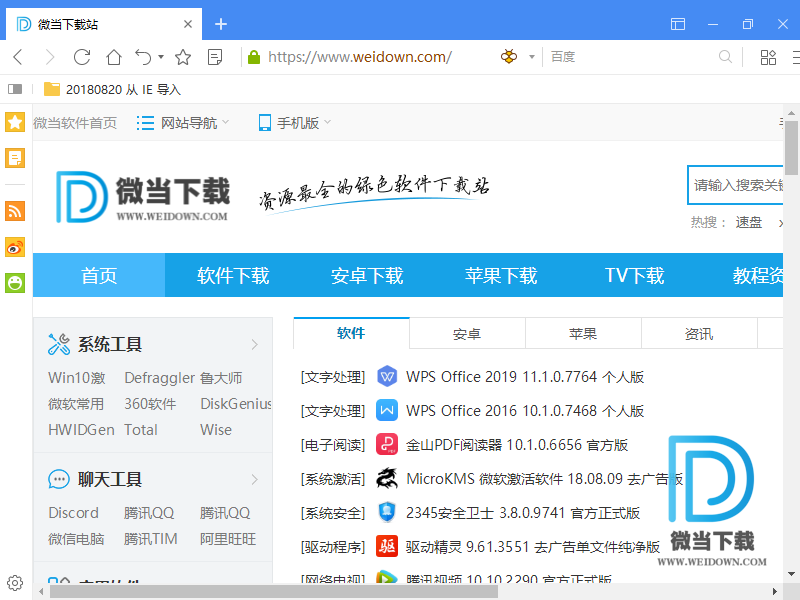
Task: Click the 金山PDF阅读器 red icon
Action: pos(387,444)
